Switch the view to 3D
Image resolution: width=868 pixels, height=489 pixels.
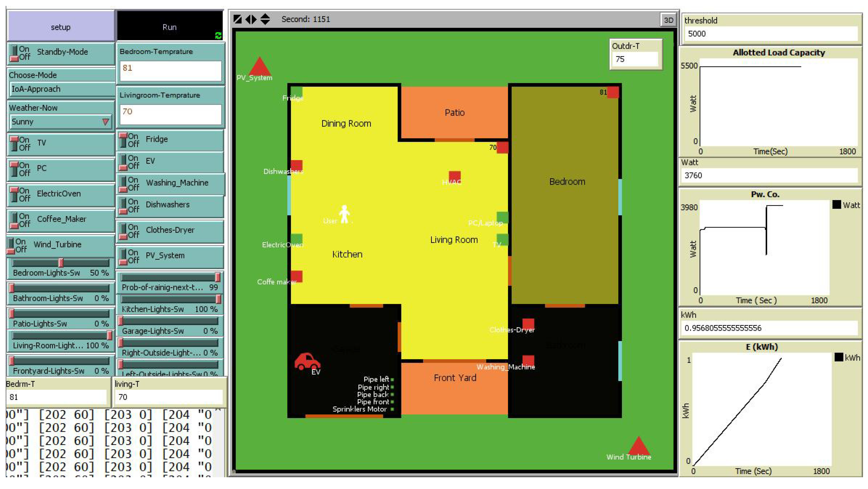[x=668, y=20]
